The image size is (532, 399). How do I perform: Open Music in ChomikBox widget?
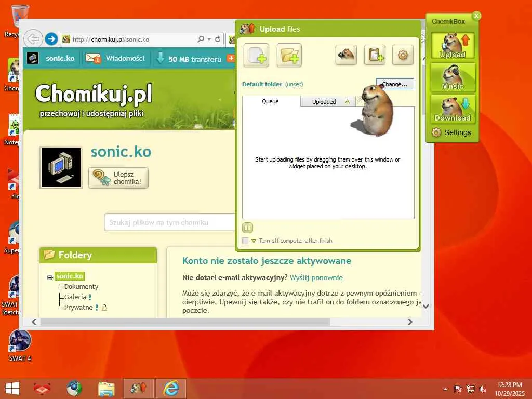(x=453, y=78)
